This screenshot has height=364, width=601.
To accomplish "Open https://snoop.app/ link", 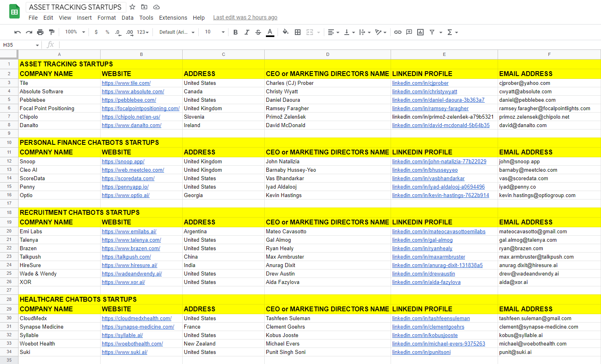I will tap(123, 161).
